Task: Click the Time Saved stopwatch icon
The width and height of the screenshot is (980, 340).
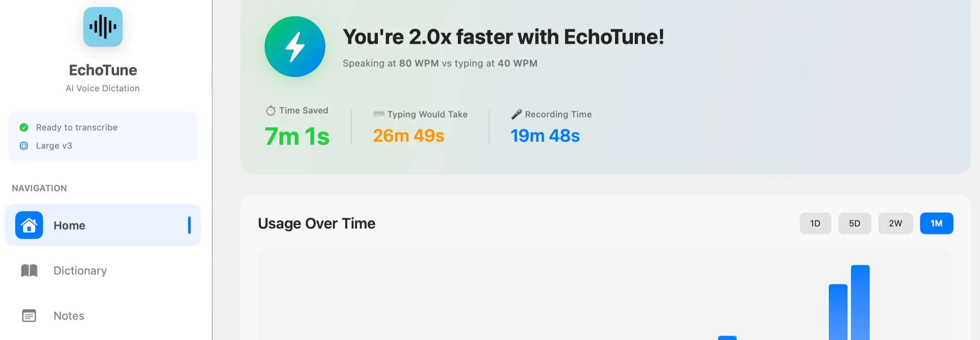Action: point(271,111)
